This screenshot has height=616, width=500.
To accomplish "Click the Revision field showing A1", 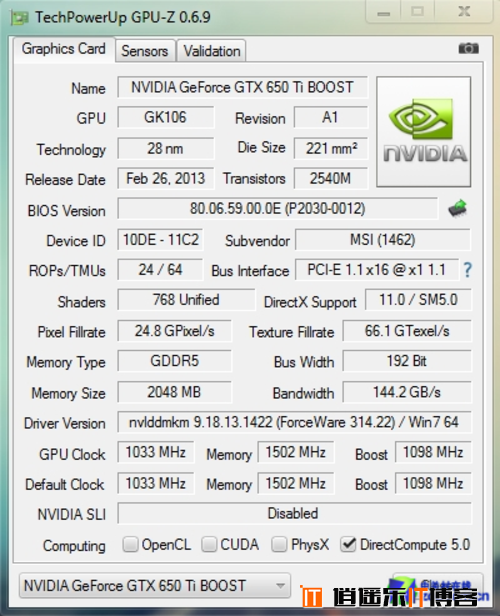I will (331, 117).
